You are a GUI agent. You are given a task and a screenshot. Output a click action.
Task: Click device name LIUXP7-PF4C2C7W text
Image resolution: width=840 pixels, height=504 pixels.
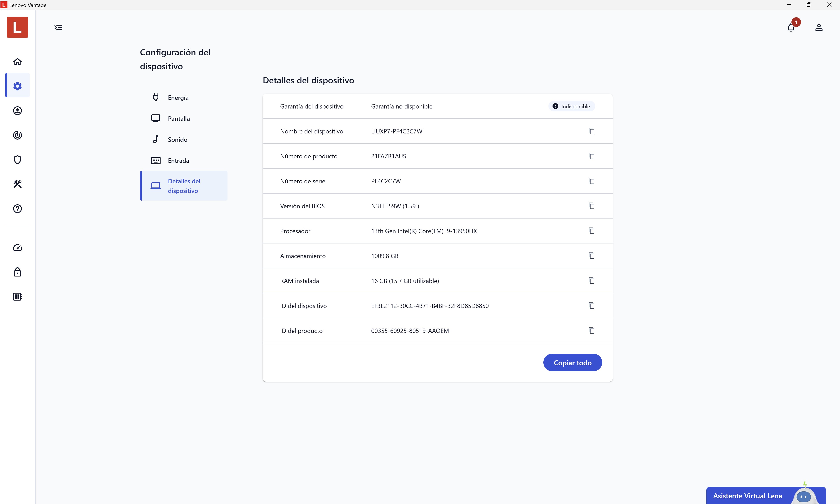pyautogui.click(x=397, y=131)
